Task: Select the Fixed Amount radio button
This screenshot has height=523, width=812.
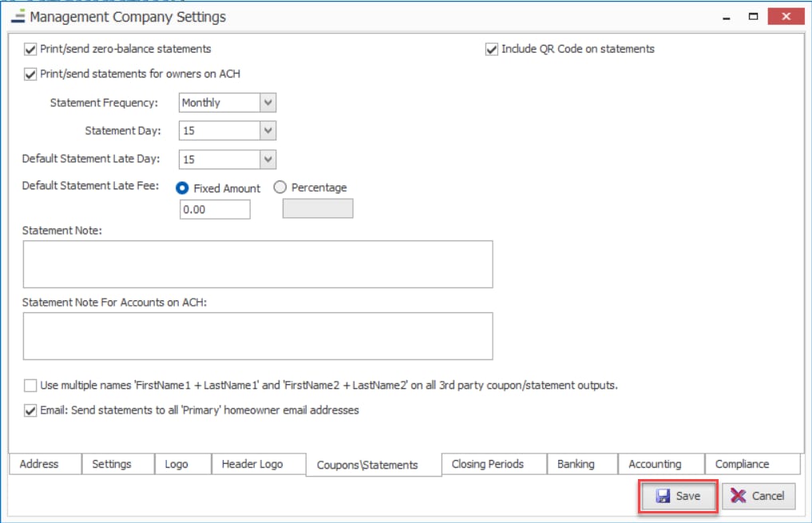Action: 182,188
